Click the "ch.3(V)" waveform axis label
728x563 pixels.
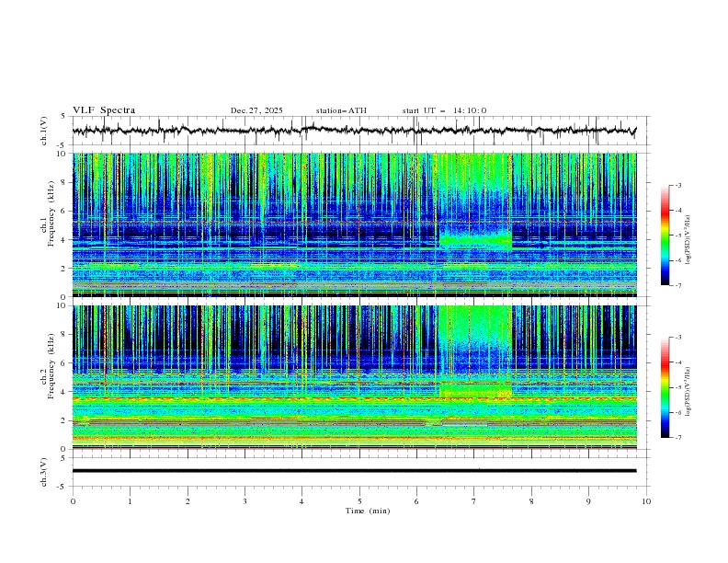click(x=44, y=472)
